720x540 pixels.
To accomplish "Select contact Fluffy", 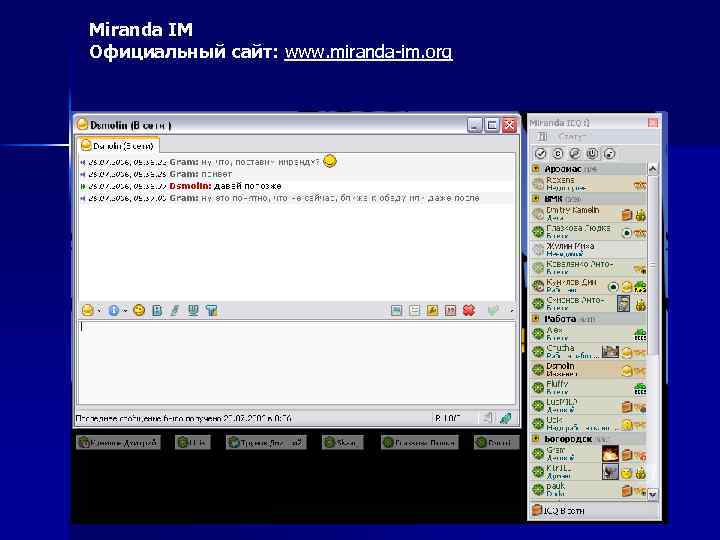I will [589, 388].
